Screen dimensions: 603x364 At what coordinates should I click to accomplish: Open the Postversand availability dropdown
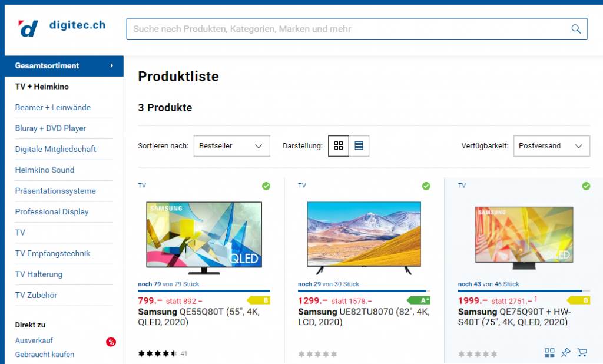pyautogui.click(x=551, y=146)
